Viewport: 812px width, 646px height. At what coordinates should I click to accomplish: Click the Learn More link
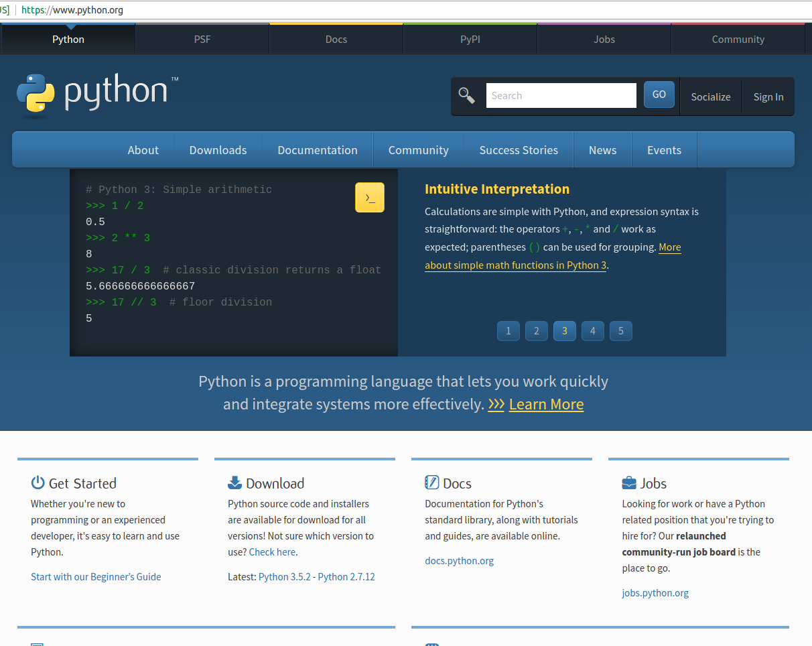(x=546, y=404)
